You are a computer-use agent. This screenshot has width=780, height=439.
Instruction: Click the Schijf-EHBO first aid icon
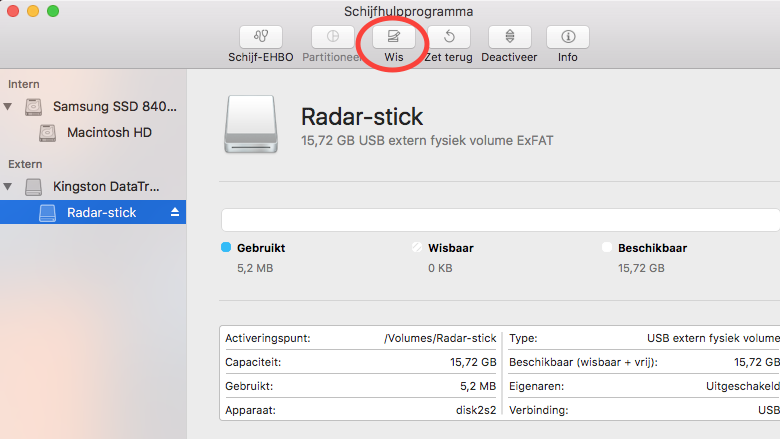pyautogui.click(x=261, y=37)
